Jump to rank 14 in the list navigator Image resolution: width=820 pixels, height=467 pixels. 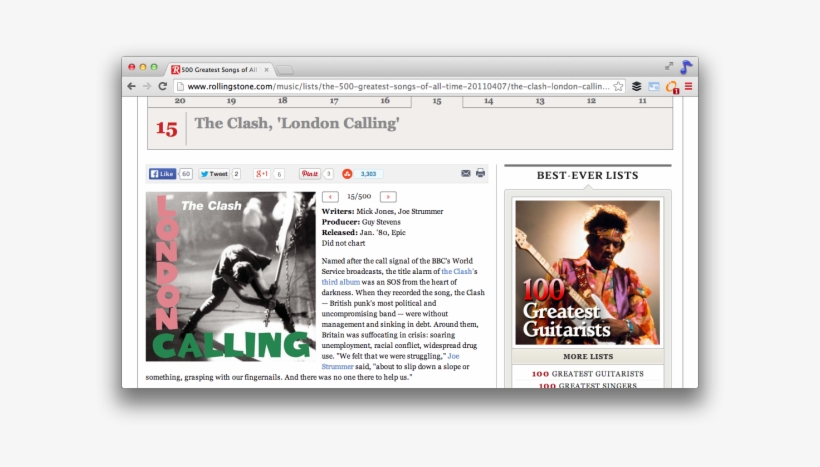point(488,101)
